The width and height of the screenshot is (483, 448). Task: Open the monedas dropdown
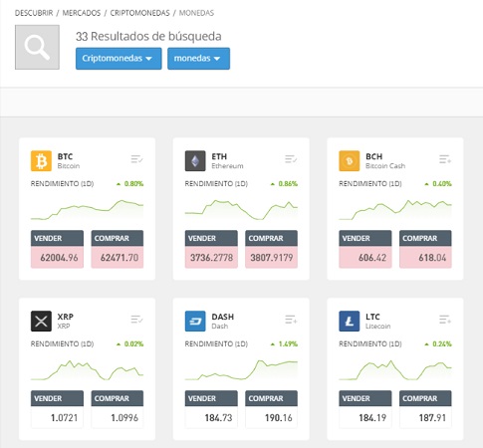pyautogui.click(x=198, y=59)
